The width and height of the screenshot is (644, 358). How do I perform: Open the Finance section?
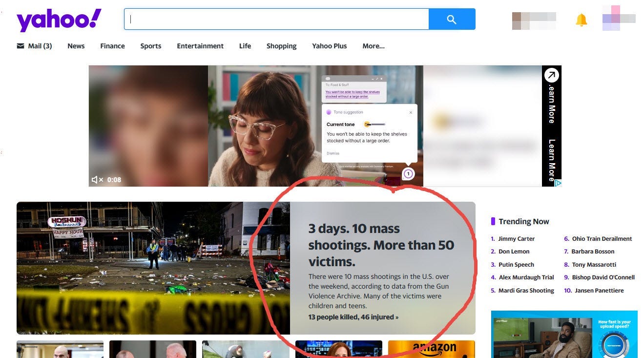coord(112,46)
